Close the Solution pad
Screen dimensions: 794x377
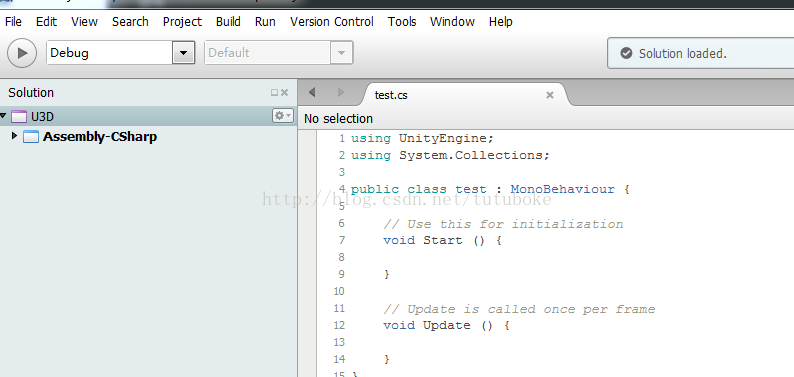click(x=285, y=93)
